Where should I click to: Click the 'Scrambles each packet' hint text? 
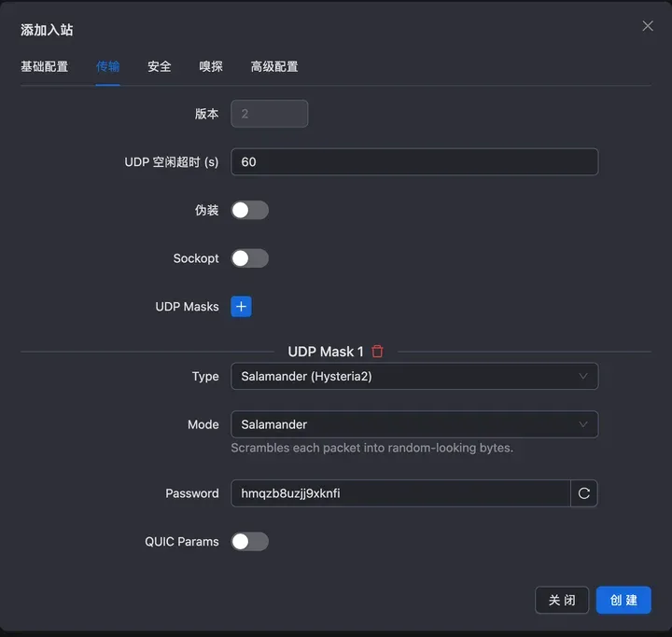click(x=372, y=448)
